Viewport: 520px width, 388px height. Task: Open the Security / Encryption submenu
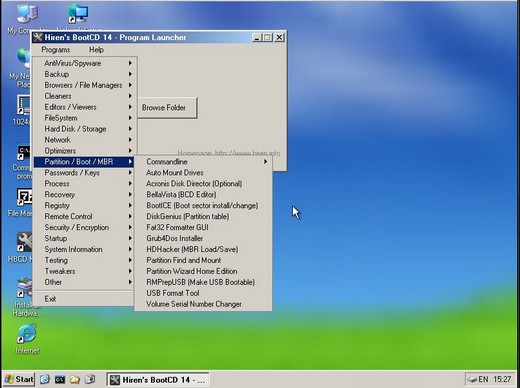[x=84, y=228]
